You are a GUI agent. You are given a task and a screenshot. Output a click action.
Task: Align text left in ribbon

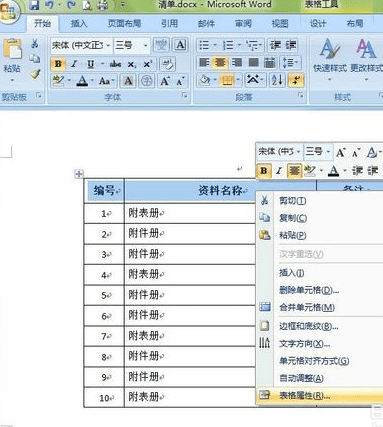point(204,62)
